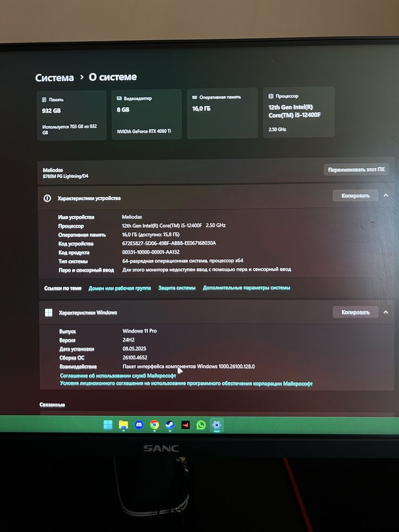Collapse the Характеристики устройства section

click(386, 195)
